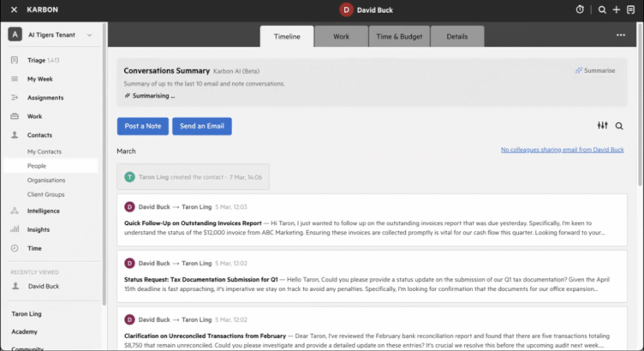Image resolution: width=644 pixels, height=351 pixels.
Task: Switch to the Details tab
Action: [457, 37]
